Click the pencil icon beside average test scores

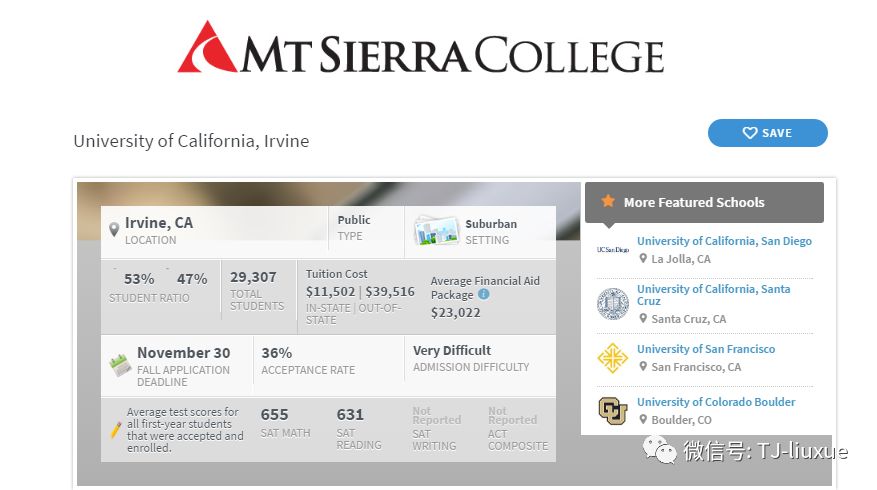coord(116,430)
